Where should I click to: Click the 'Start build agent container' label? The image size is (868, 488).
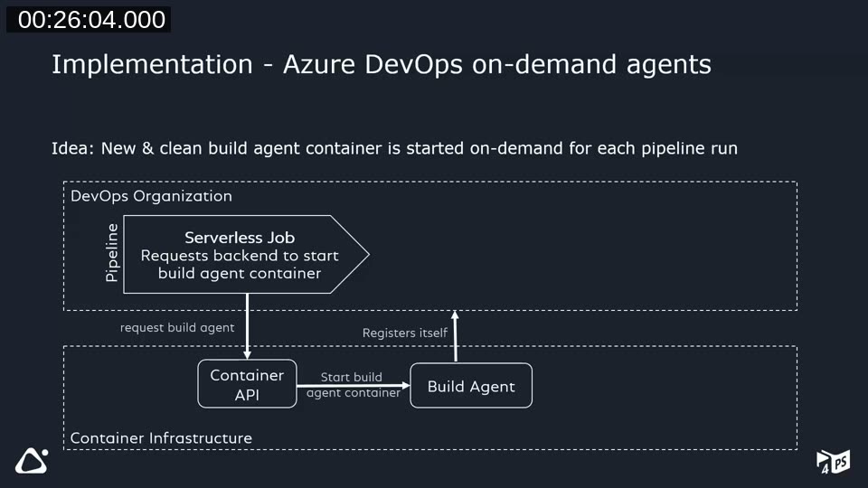[x=353, y=385]
